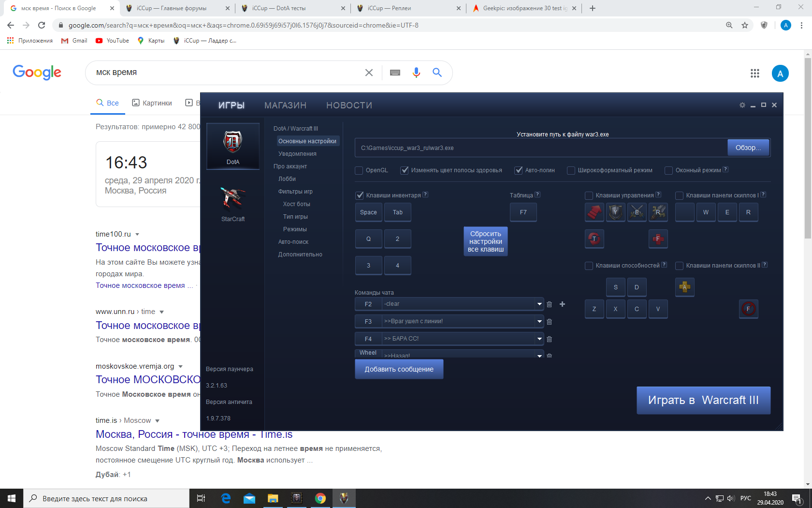
Task: Open help for inventory keys
Action: (425, 194)
